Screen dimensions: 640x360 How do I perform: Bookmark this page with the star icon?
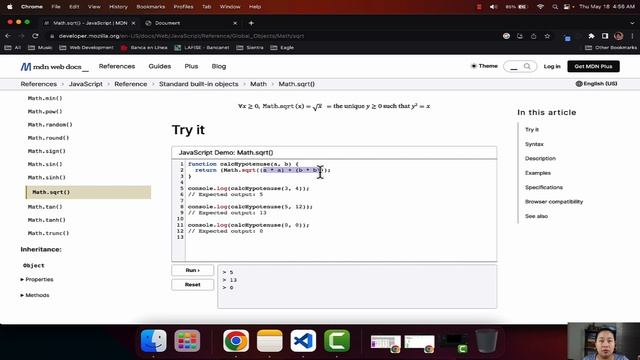pyautogui.click(x=547, y=36)
